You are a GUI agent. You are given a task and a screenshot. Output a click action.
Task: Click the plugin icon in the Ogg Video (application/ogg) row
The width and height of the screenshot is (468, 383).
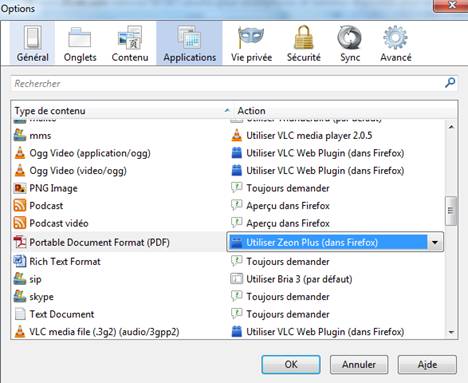(236, 153)
